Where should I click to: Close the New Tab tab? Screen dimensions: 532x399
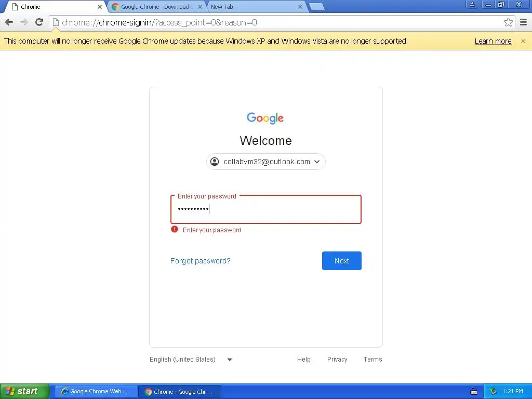[300, 7]
